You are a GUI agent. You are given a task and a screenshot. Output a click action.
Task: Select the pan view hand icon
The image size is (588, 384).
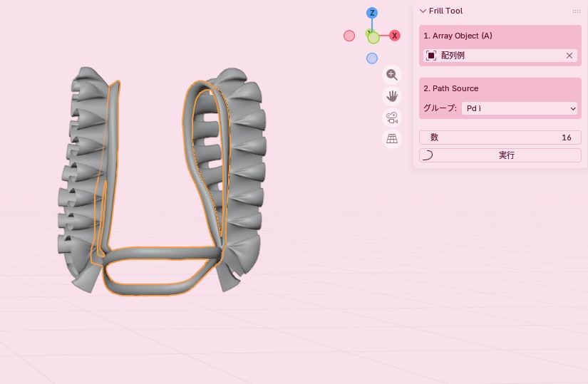click(x=392, y=96)
